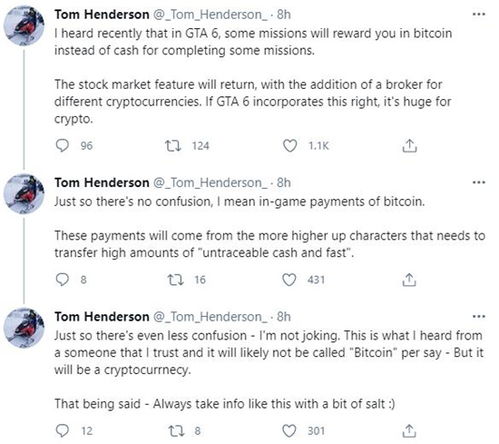Open Tom Henderson's profile name in first tweet
499x444 pixels.
coord(102,14)
